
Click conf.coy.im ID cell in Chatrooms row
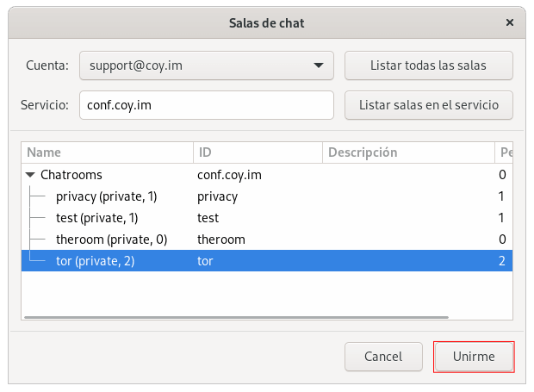tap(230, 175)
